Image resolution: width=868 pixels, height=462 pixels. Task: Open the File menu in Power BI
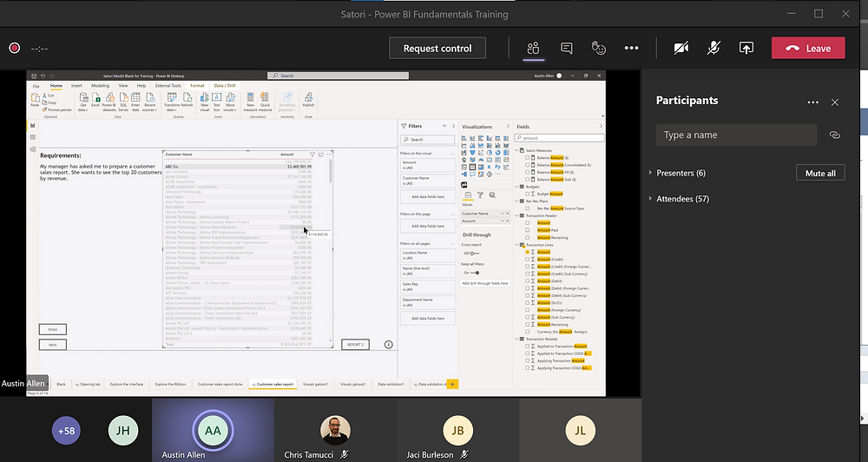[x=36, y=86]
